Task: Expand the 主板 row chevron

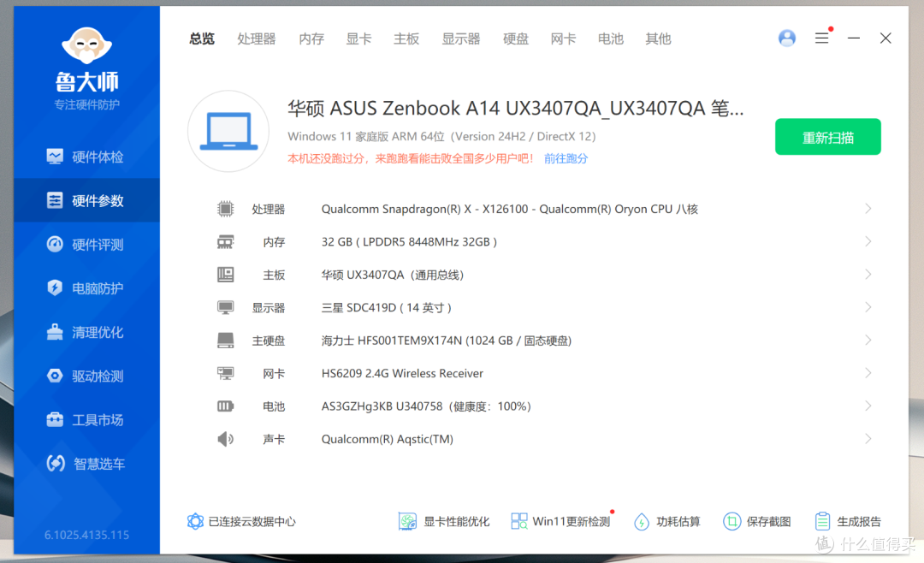Action: coord(868,275)
